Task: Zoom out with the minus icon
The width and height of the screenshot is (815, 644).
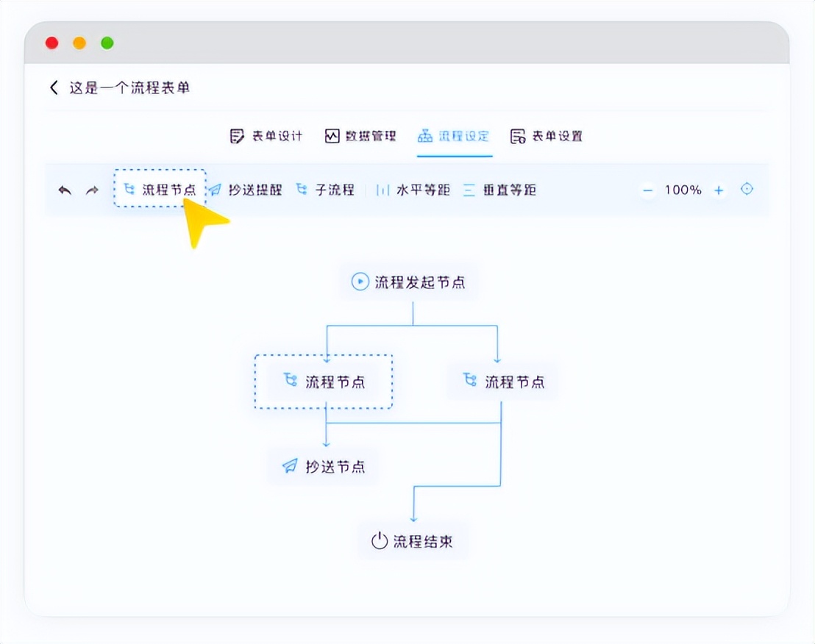Action: point(647,190)
